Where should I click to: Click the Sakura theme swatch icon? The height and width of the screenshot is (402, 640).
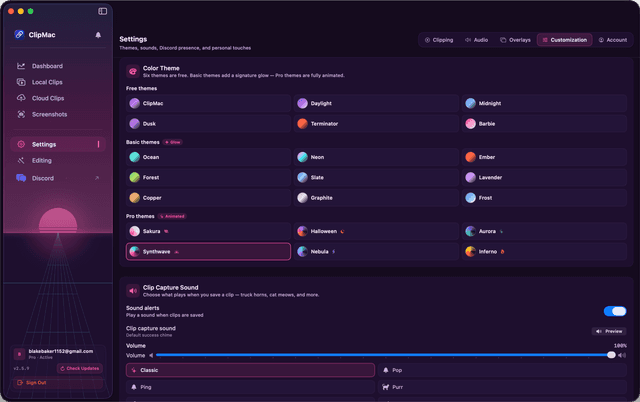(135, 231)
